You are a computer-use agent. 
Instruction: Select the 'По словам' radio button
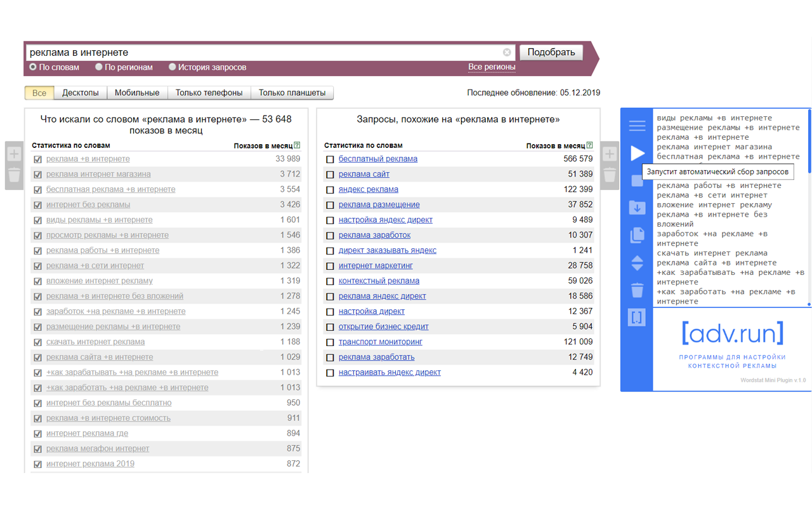click(33, 67)
